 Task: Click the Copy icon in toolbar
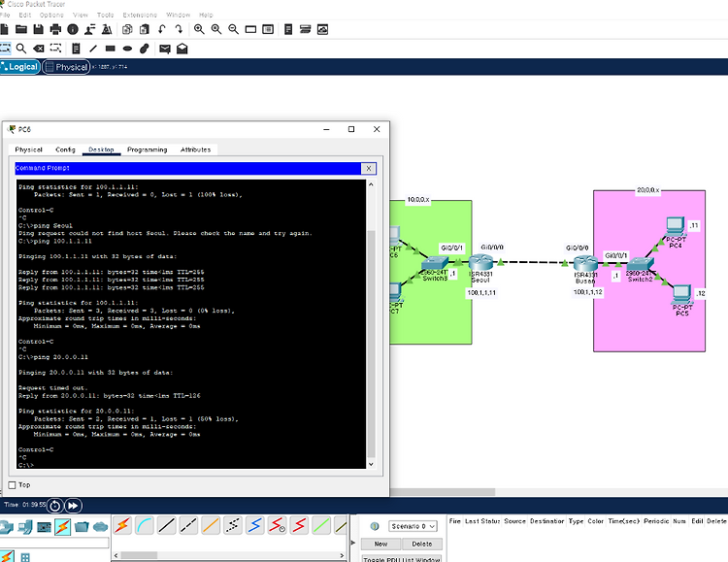127,29
